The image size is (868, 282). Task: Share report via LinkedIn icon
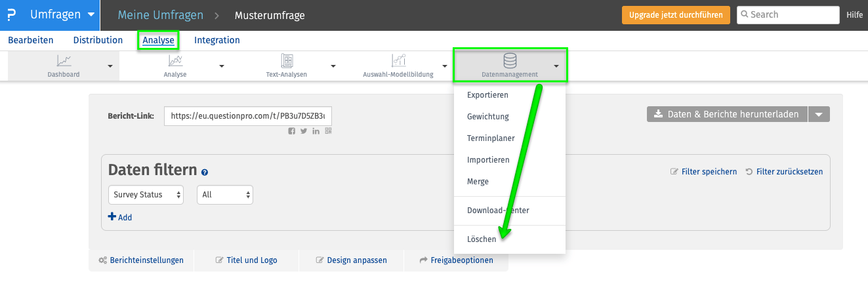[x=316, y=131]
